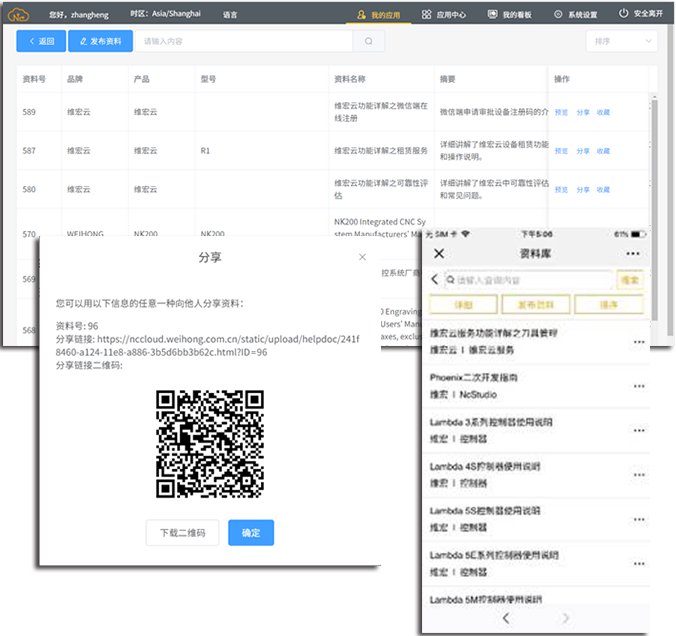Tap the browser forward arrow at mobile bottom

[565, 618]
